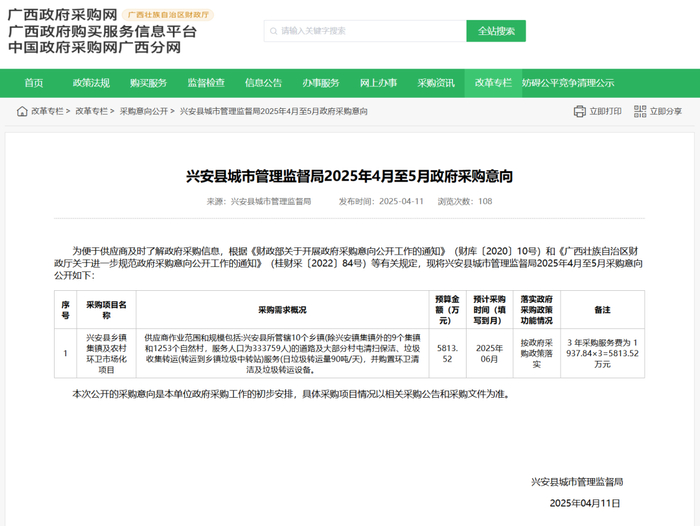
Task: Click the 全站搜索 button
Action: (x=496, y=31)
